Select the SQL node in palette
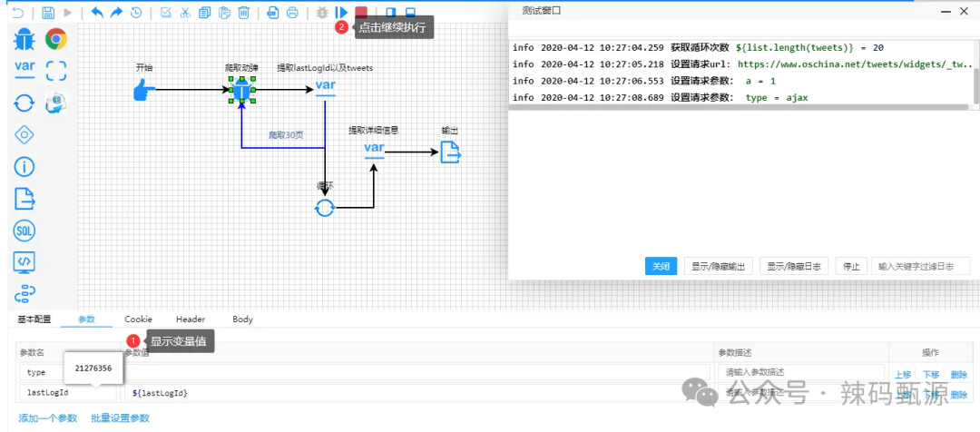 [24, 231]
